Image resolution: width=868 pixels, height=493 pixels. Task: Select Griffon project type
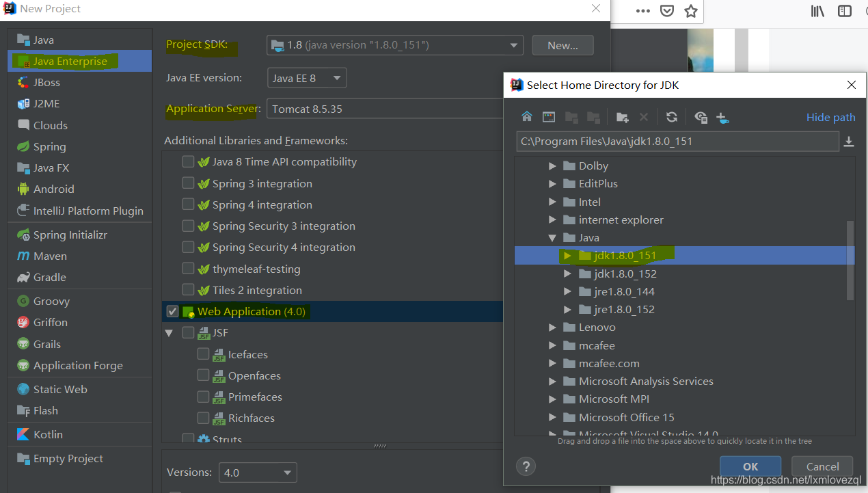pos(80,322)
